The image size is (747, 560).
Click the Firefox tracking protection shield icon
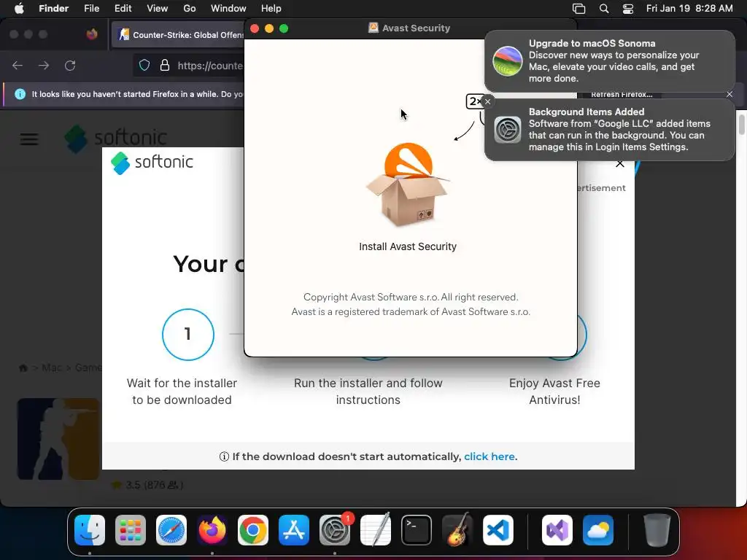(144, 65)
